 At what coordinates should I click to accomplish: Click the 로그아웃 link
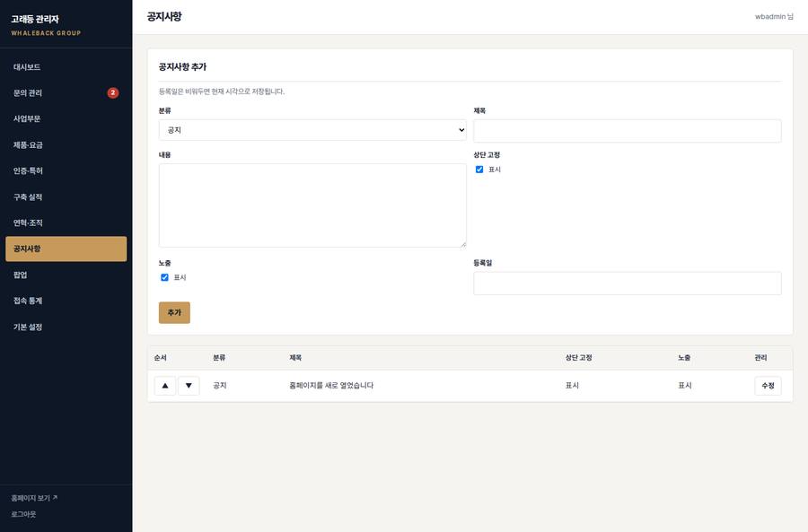tap(23, 514)
